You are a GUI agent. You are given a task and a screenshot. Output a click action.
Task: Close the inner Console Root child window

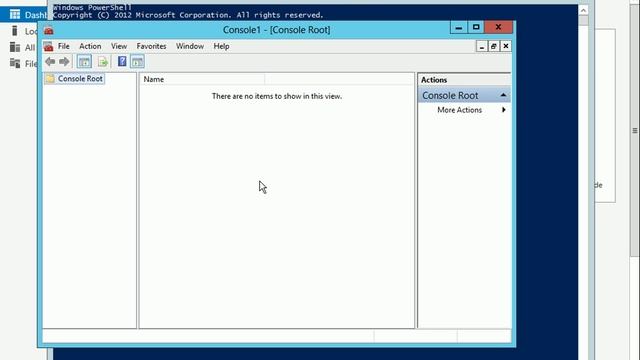(505, 47)
